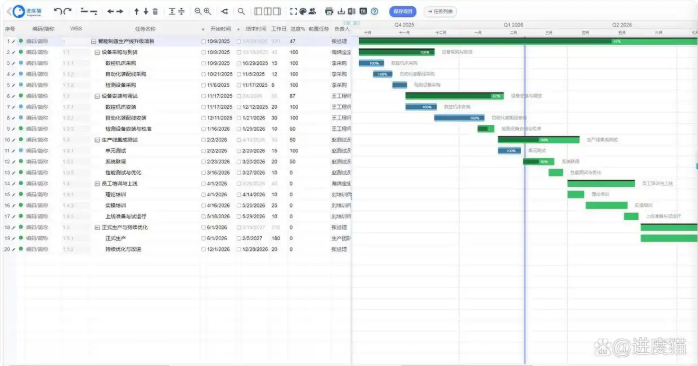Image resolution: width=698 pixels, height=366 pixels.
Task: Click the task list button beside save
Action: [x=440, y=11]
